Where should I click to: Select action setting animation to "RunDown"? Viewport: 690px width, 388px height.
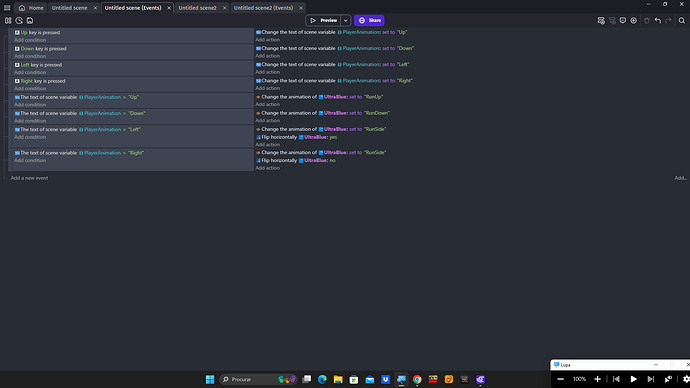[323, 113]
